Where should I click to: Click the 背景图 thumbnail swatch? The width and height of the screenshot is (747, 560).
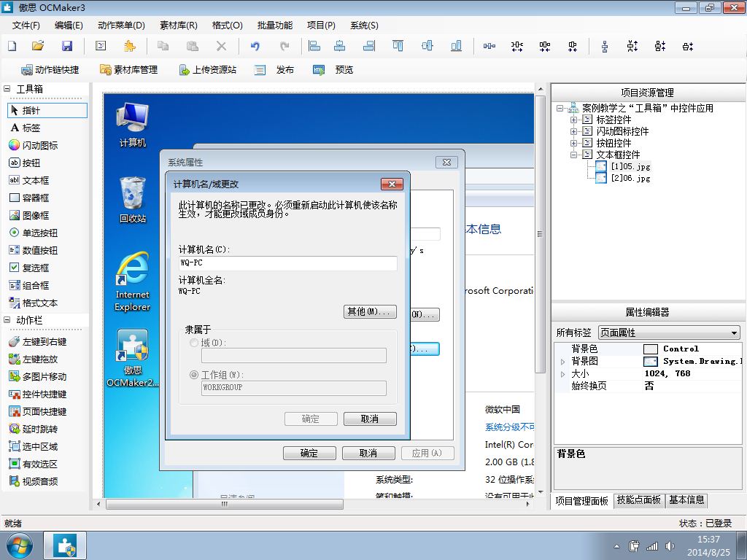point(650,362)
